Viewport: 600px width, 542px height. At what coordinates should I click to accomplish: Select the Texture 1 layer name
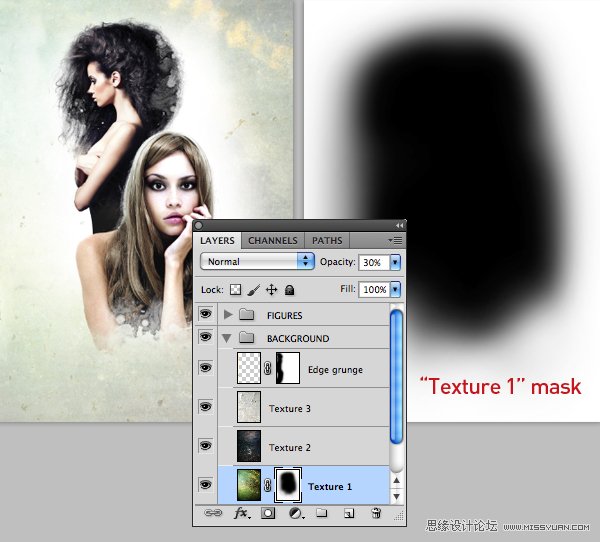click(330, 486)
